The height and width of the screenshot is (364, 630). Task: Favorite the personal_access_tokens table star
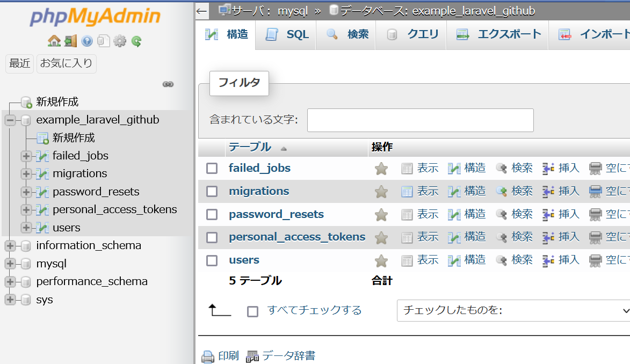tap(381, 238)
